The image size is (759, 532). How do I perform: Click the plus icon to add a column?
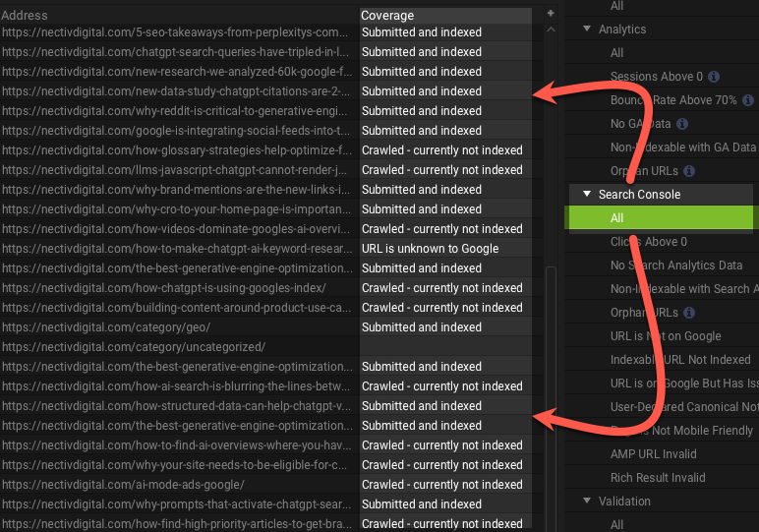(x=551, y=14)
